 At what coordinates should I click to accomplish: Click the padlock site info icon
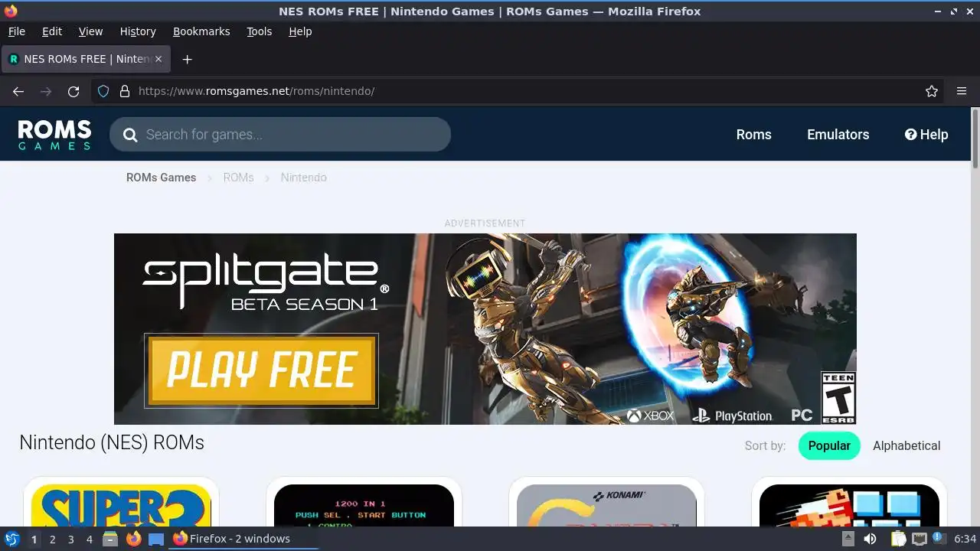[125, 91]
